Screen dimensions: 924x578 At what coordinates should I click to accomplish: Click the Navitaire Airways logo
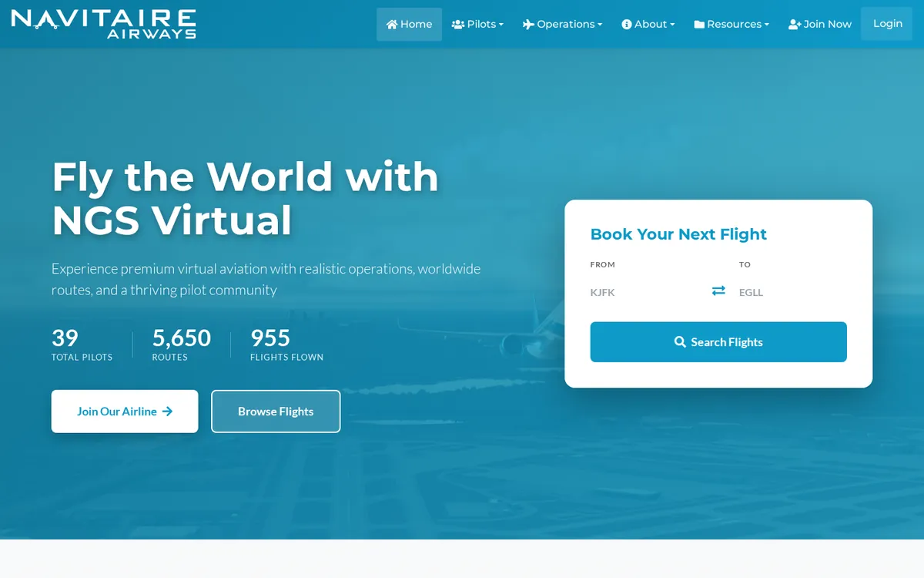(104, 24)
